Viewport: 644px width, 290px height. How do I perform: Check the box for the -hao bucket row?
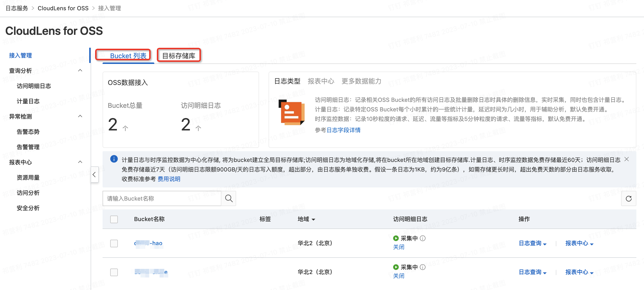(x=114, y=243)
